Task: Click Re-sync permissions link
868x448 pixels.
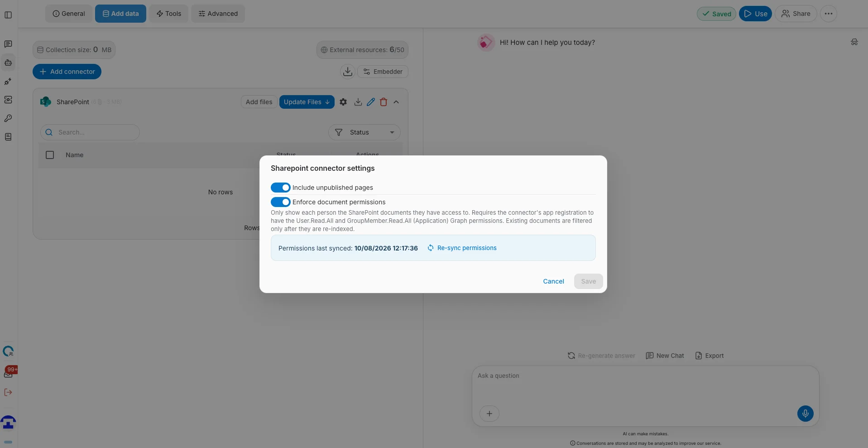Action: 462,248
